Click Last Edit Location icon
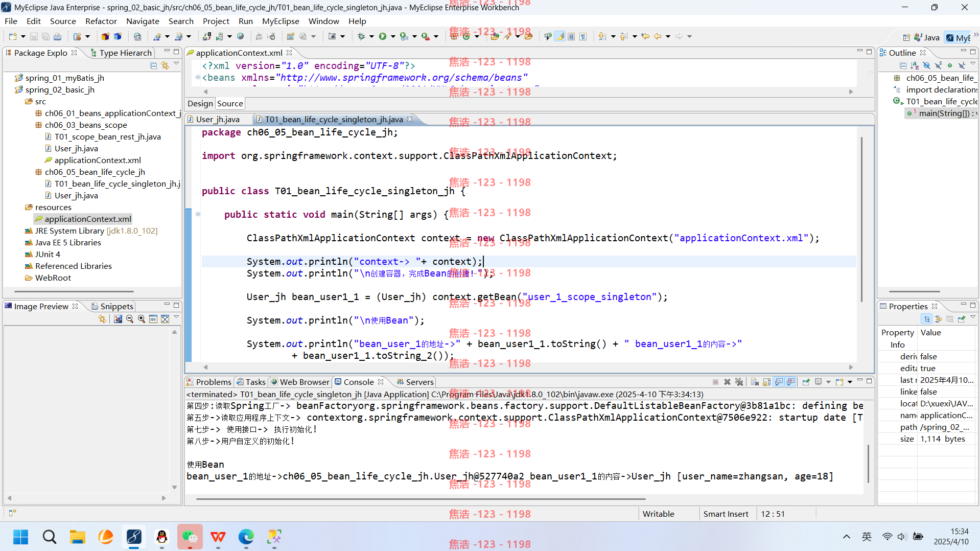 (x=645, y=36)
